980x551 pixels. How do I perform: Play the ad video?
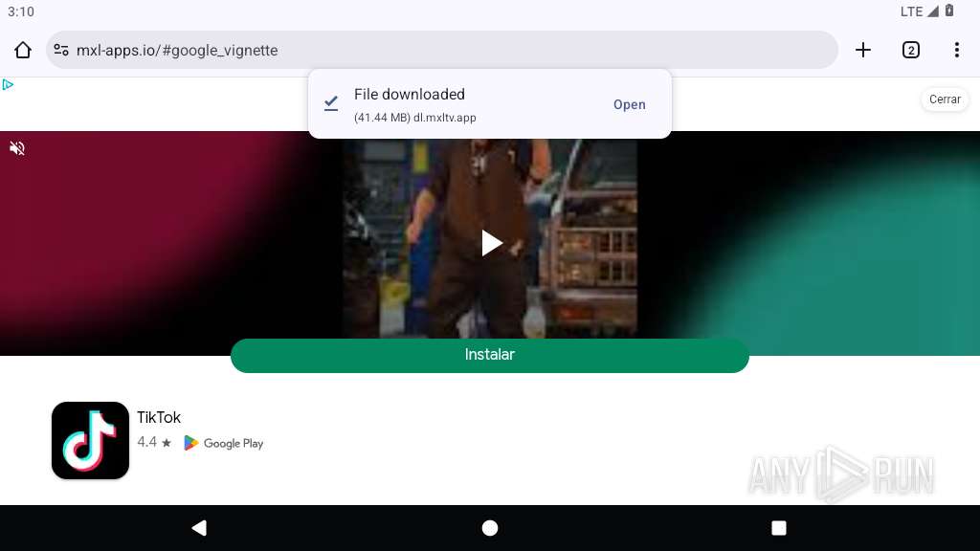491,243
